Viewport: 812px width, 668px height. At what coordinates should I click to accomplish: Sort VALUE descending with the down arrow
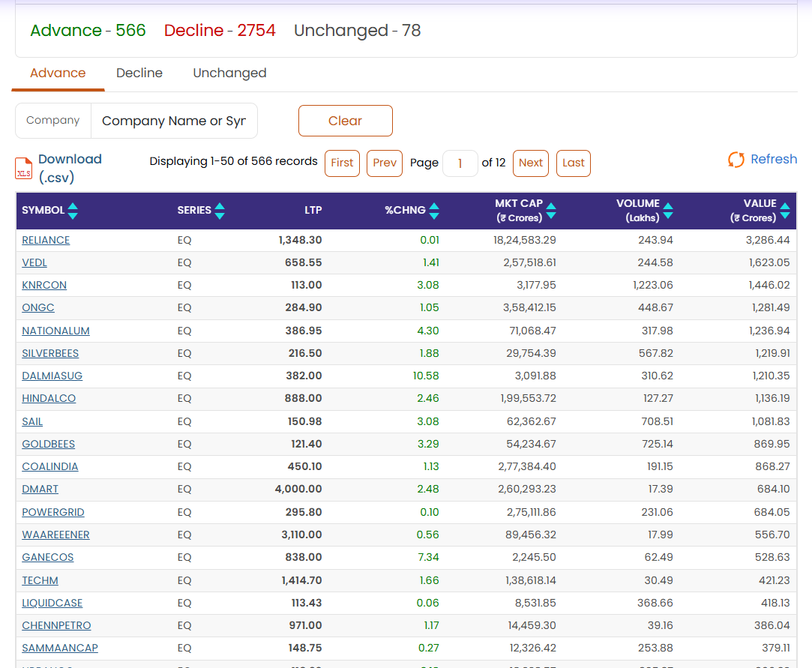pyautogui.click(x=785, y=217)
